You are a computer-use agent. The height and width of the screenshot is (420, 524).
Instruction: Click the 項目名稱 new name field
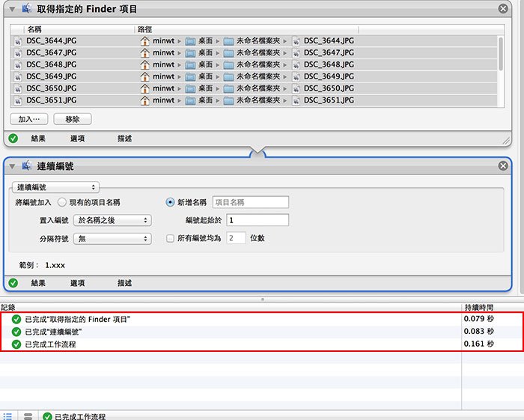pos(251,202)
